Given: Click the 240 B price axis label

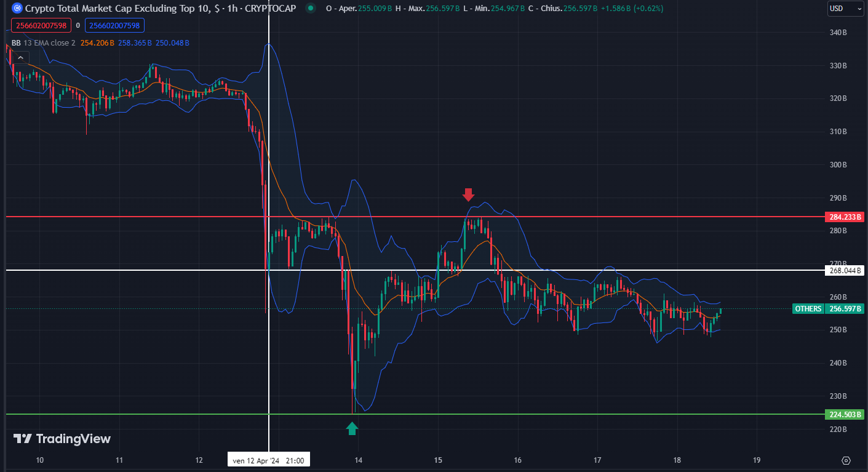Looking at the screenshot, I should click(838, 363).
